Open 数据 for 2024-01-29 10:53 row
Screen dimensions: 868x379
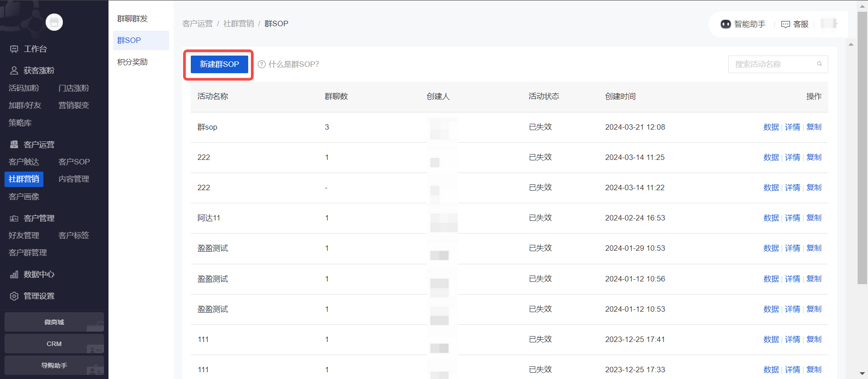coord(771,248)
